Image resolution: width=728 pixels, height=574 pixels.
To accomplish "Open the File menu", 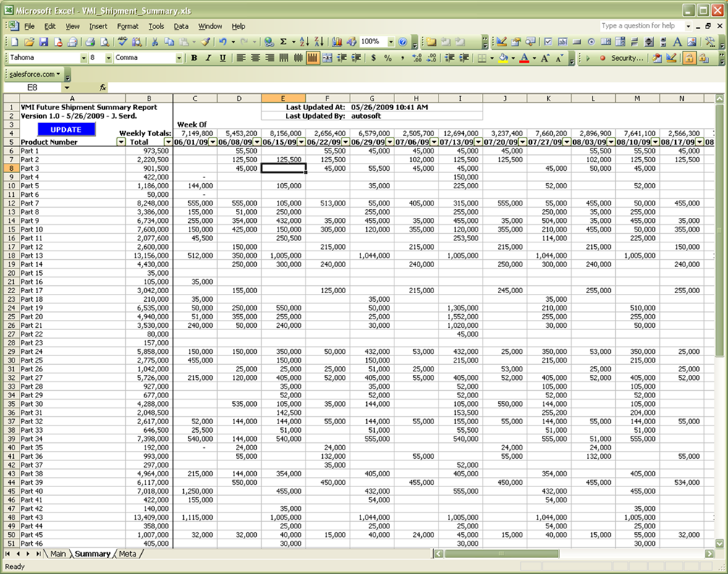I will (29, 27).
